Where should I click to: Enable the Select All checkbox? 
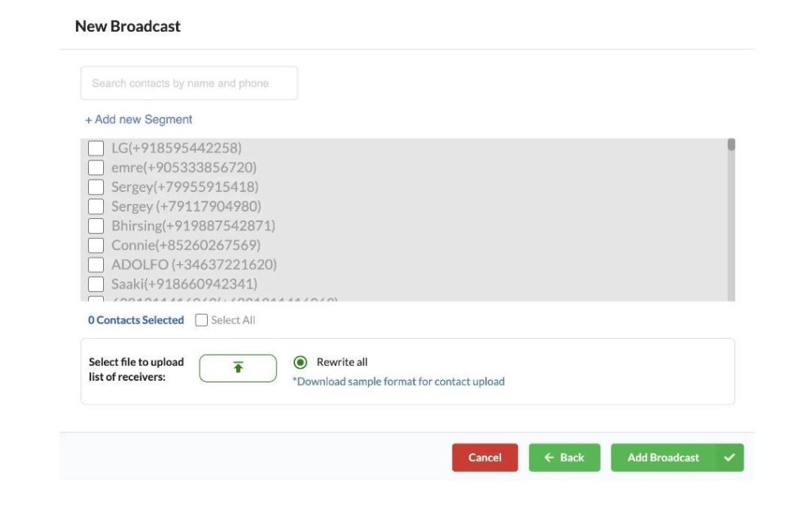[x=201, y=320]
